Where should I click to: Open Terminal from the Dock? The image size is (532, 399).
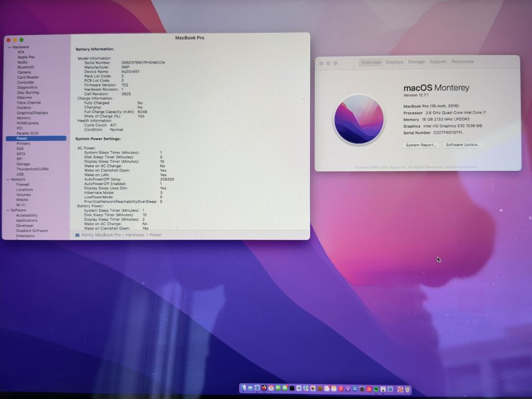tap(292, 388)
